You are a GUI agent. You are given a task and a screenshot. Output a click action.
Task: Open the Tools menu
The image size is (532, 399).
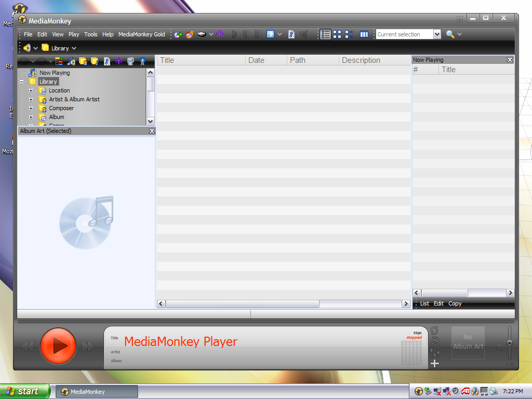click(x=91, y=34)
